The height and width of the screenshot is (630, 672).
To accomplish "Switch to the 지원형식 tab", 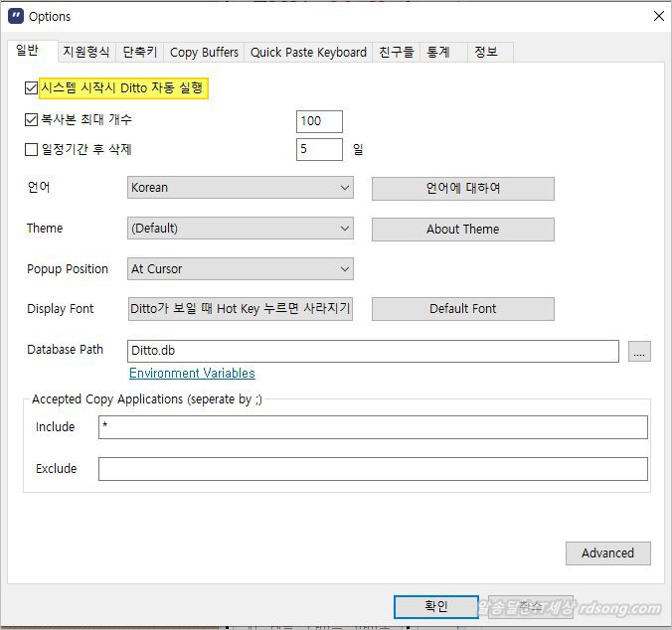I will (x=85, y=52).
